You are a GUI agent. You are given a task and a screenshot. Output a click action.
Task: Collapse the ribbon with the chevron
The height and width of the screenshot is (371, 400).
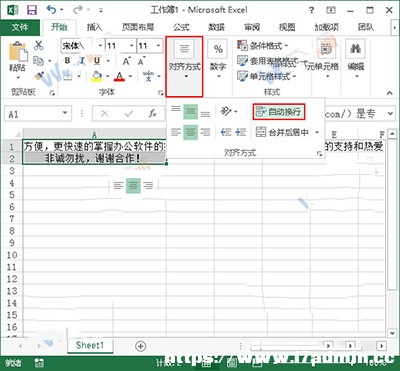(389, 93)
